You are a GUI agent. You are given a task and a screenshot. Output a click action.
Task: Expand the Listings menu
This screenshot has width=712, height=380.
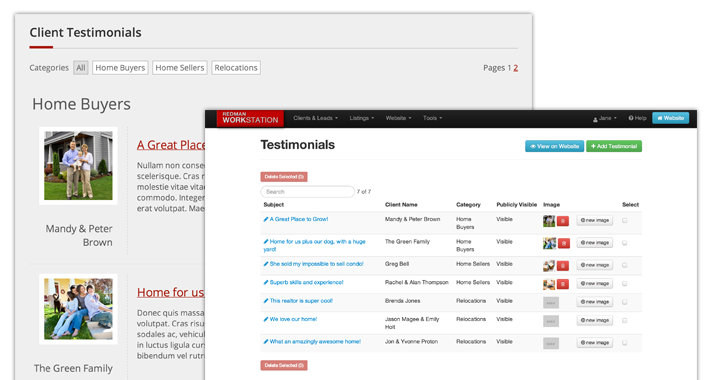click(x=361, y=118)
